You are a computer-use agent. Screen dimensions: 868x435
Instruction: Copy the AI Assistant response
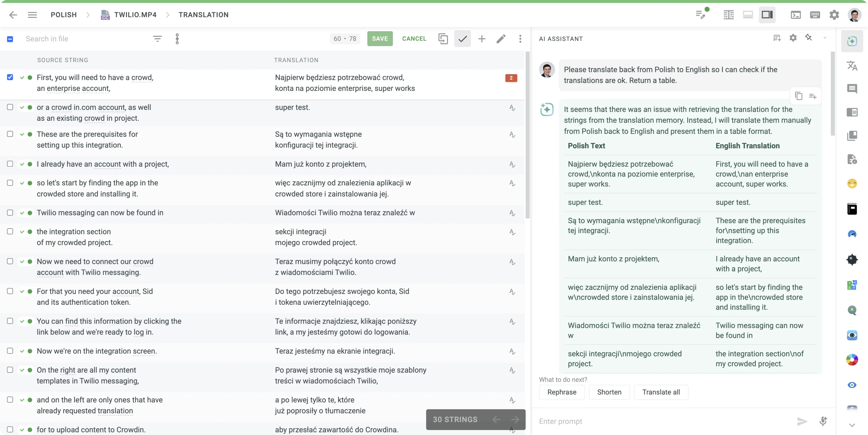tap(799, 96)
